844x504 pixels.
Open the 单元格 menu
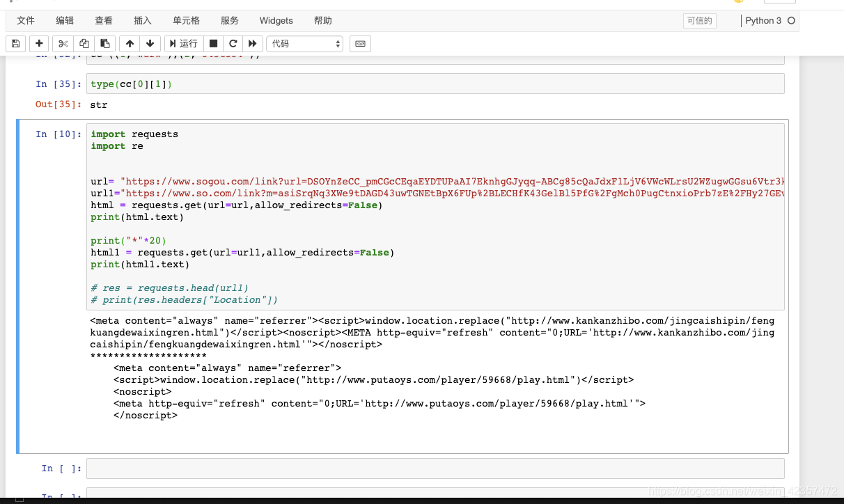pos(187,21)
